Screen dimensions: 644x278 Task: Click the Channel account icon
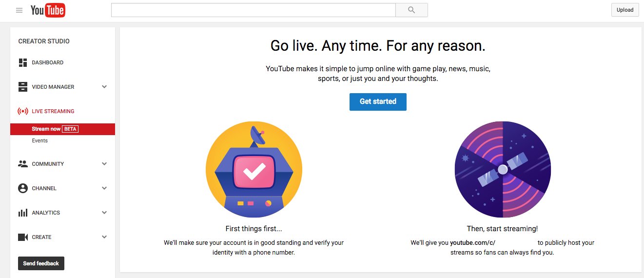point(23,188)
